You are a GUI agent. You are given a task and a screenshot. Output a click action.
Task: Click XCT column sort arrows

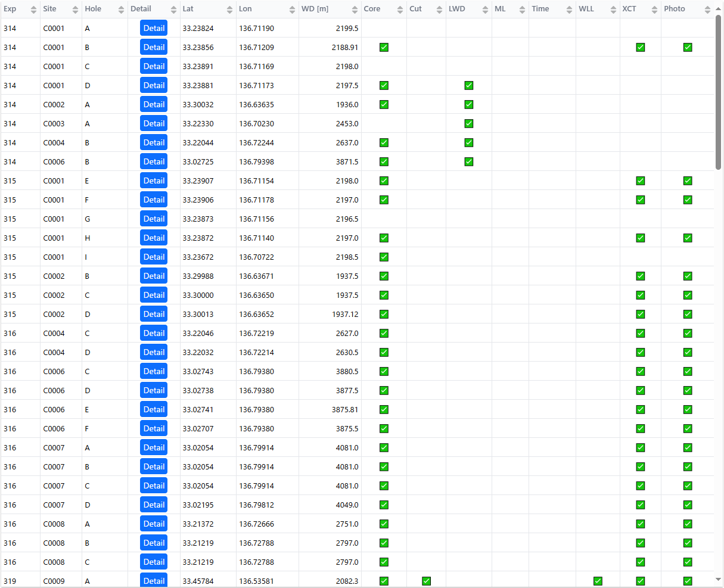point(654,10)
